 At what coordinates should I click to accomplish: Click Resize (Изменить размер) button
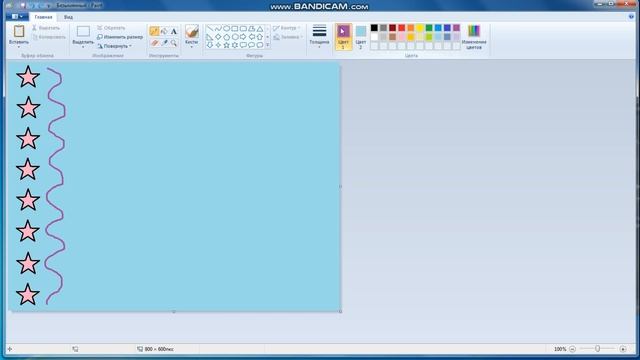point(120,37)
